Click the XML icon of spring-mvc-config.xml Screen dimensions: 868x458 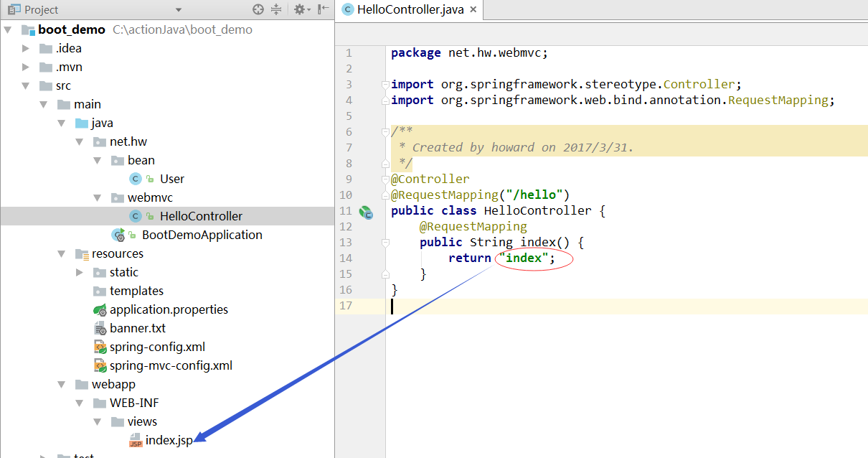[x=100, y=365]
